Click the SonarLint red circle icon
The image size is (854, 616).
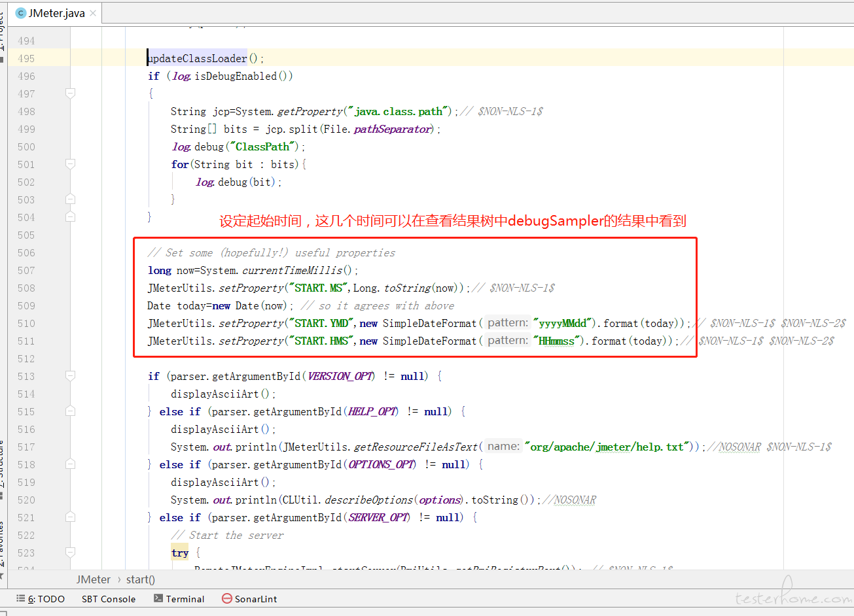[227, 598]
